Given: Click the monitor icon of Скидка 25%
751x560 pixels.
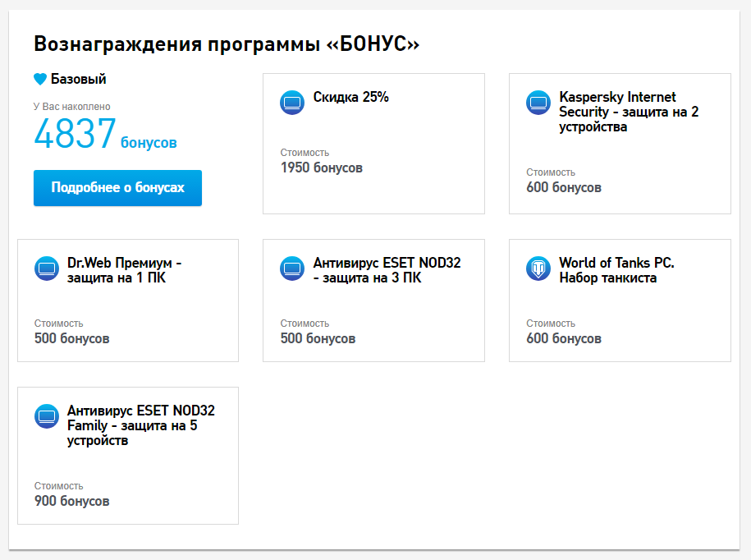Looking at the screenshot, I should point(292,103).
